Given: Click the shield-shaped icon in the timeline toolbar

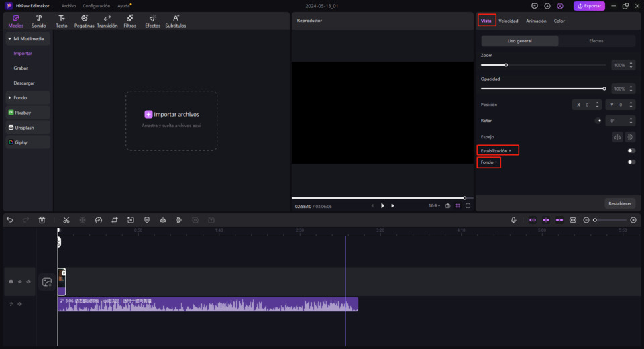Looking at the screenshot, I should [x=147, y=220].
